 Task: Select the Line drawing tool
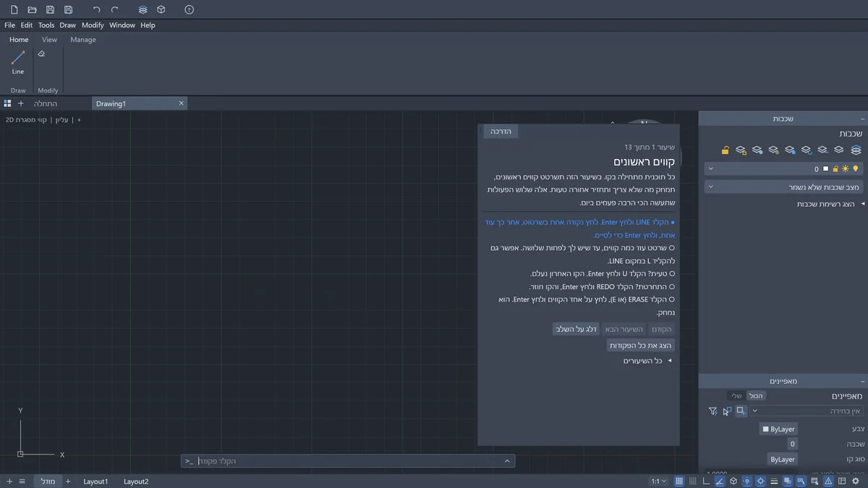click(18, 62)
